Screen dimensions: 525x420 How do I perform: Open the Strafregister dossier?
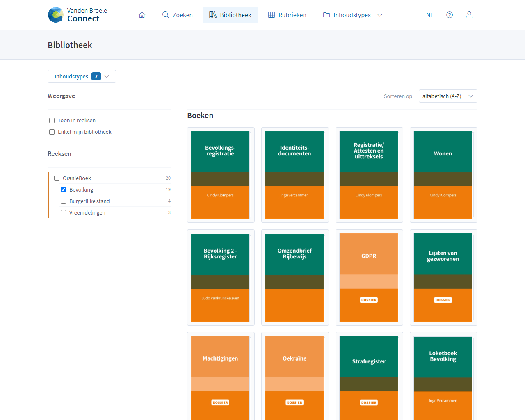coord(369,376)
